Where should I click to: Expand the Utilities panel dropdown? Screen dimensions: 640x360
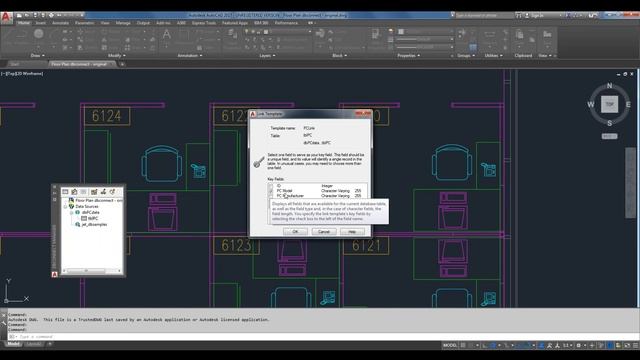click(493, 56)
